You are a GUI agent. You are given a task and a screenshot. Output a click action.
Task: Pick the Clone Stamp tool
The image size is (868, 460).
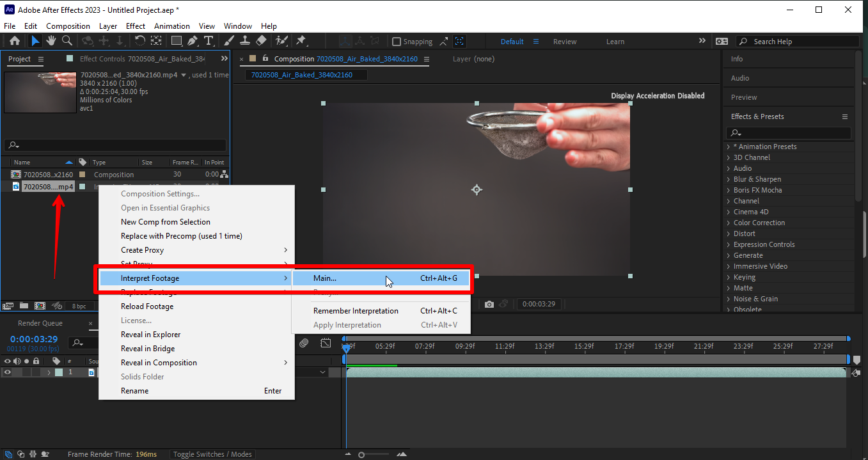tap(245, 41)
